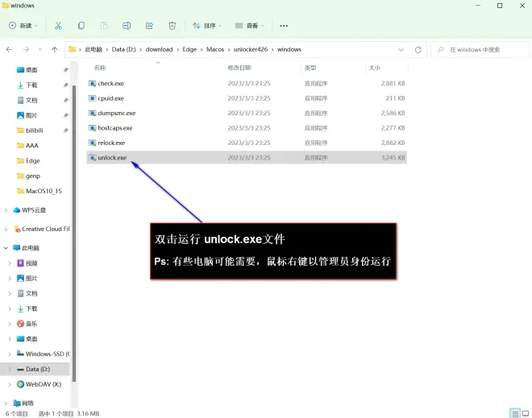Collapse the 此电脑 tree node
Image resolution: width=532 pixels, height=418 pixels.
(6, 248)
